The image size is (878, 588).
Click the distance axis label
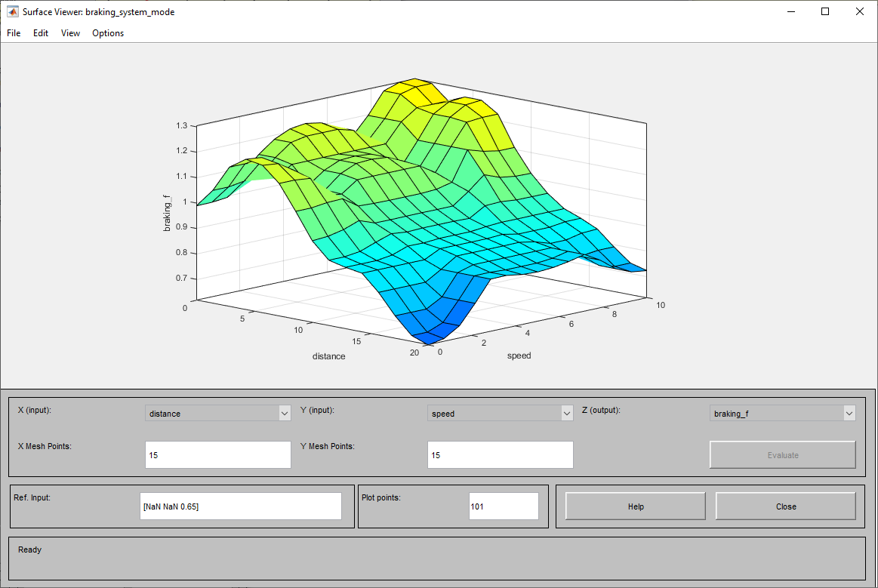(x=328, y=356)
